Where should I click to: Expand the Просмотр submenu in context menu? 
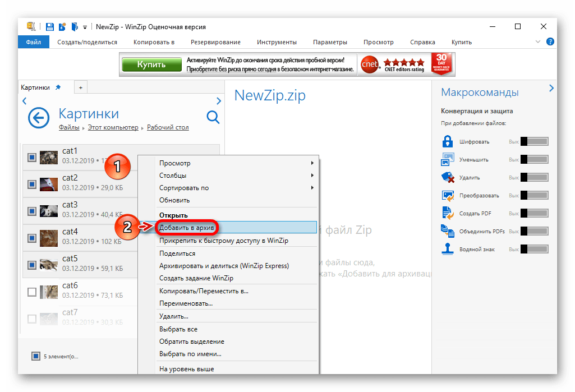point(236,163)
